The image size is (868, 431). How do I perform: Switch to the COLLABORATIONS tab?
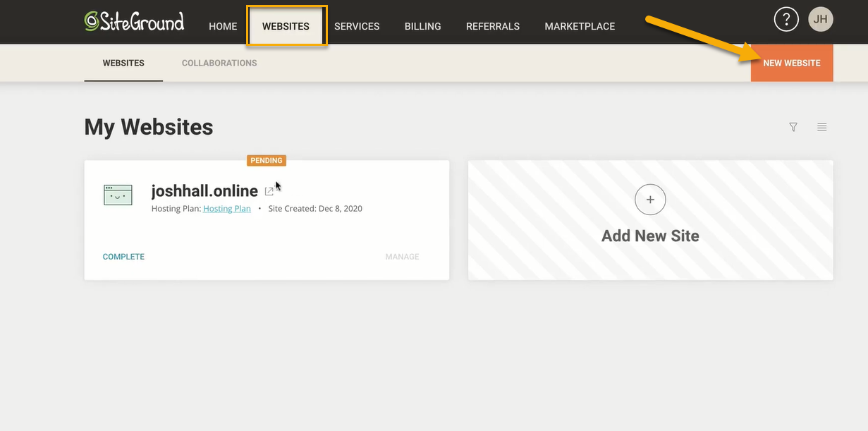[219, 63]
